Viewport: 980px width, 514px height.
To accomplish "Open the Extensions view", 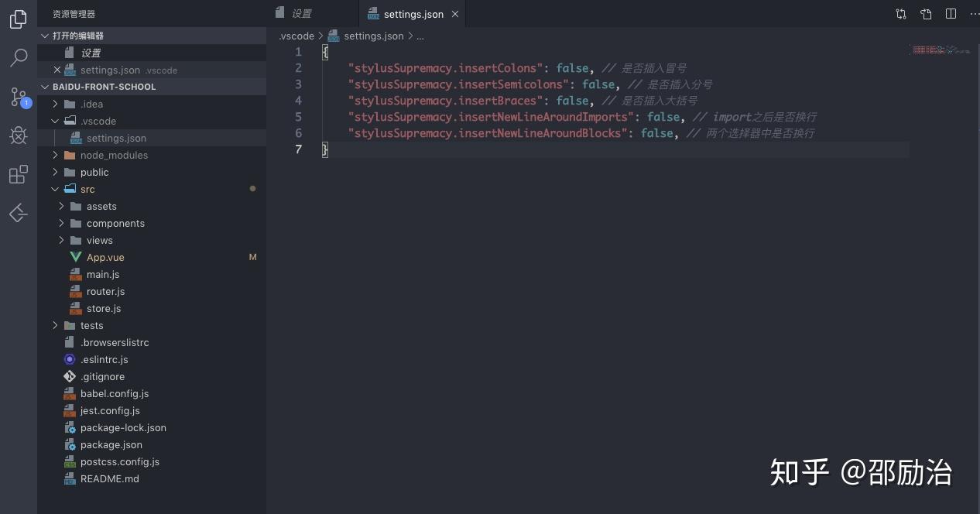I will pos(19,173).
